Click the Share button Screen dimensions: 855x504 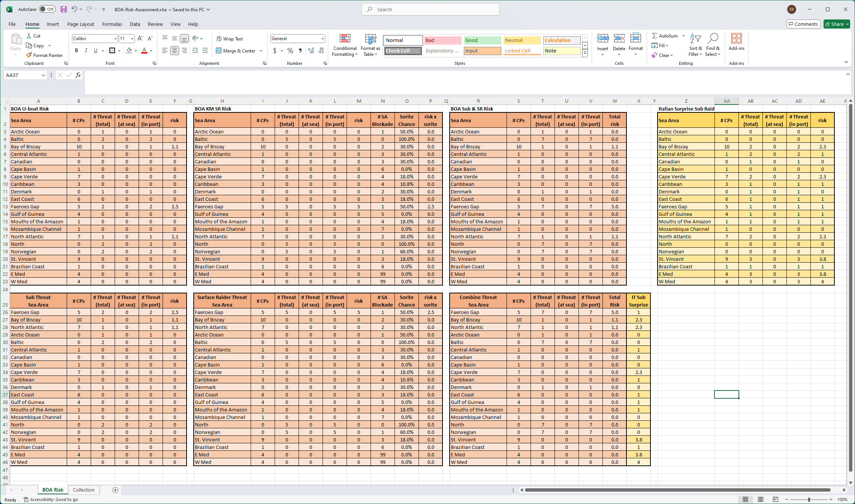tap(837, 24)
